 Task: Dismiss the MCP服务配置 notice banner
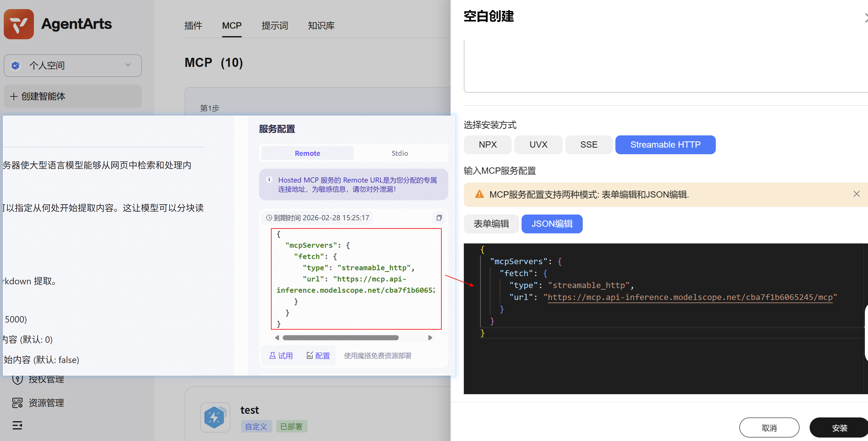pos(856,194)
